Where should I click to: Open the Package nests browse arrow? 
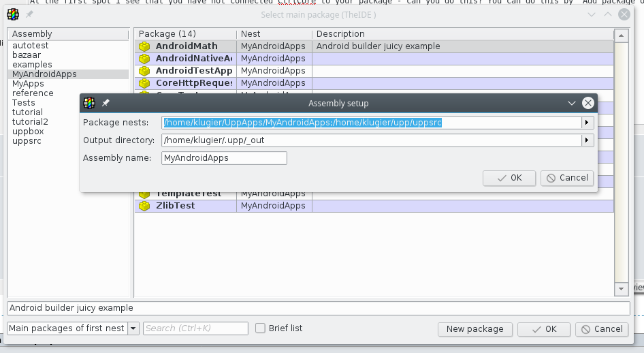[x=586, y=123]
